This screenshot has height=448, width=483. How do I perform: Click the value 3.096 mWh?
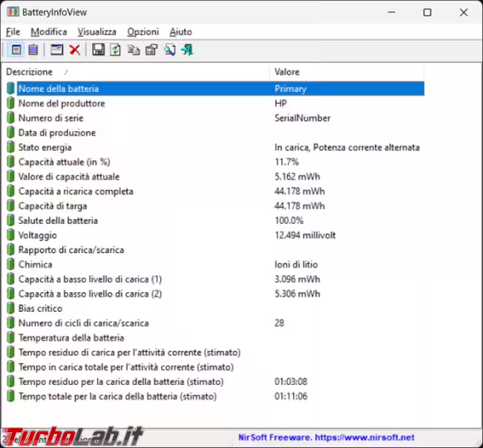[297, 279]
